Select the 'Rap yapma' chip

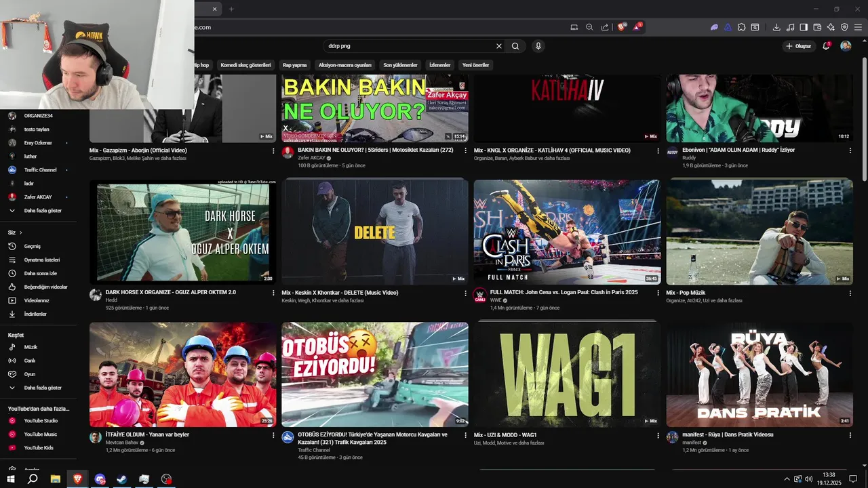coord(295,65)
